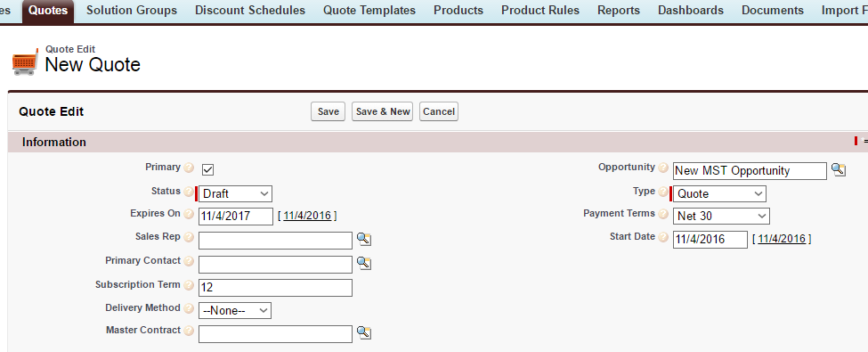Click the Opportunity field help icon

tap(663, 168)
